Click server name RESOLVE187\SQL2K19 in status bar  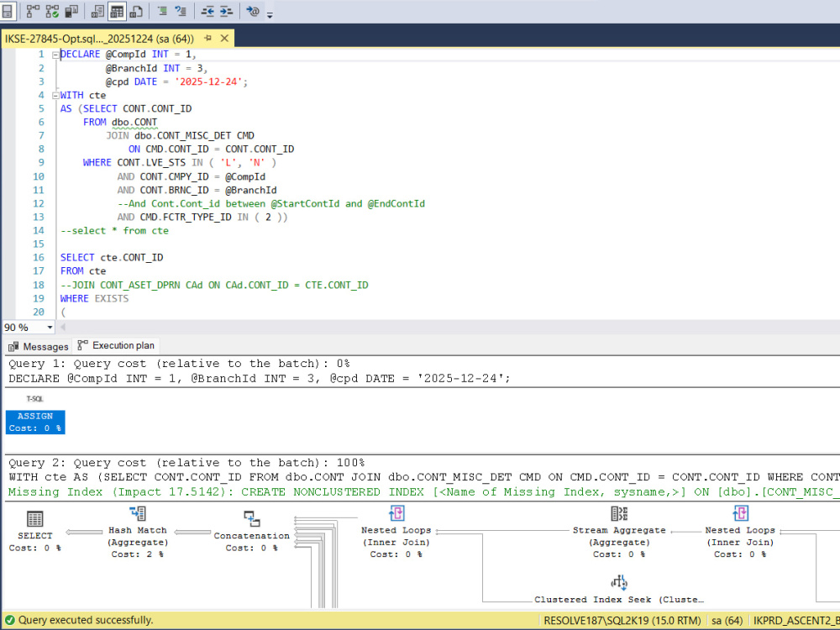622,621
